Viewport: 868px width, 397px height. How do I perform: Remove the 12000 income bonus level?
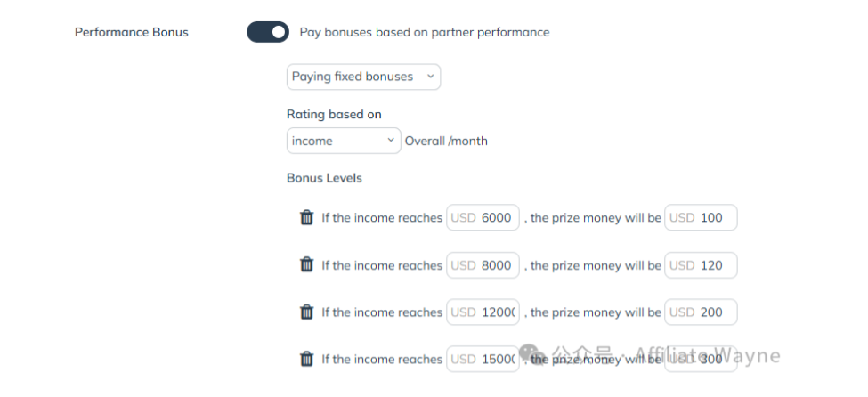(x=306, y=312)
